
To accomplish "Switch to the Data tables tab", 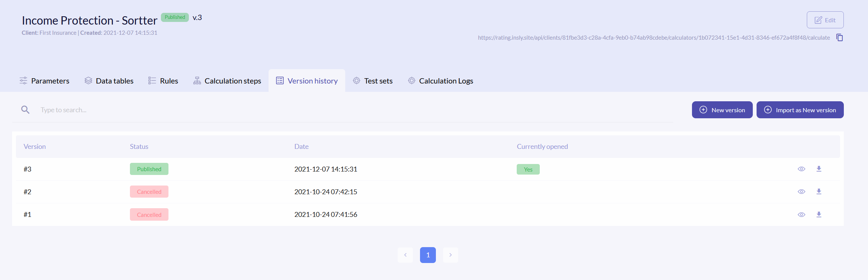I will tap(109, 81).
